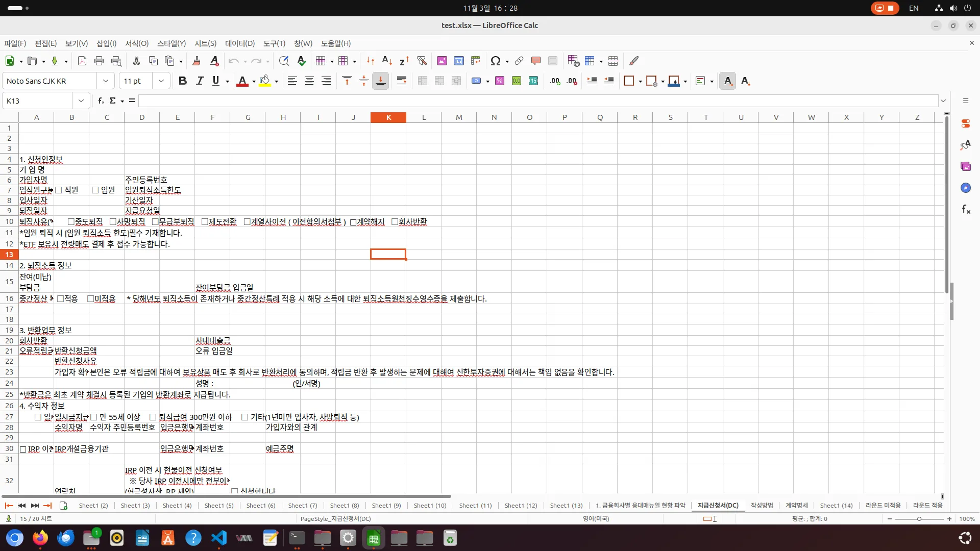Check the 임원 checkbox in row 7

tap(95, 190)
